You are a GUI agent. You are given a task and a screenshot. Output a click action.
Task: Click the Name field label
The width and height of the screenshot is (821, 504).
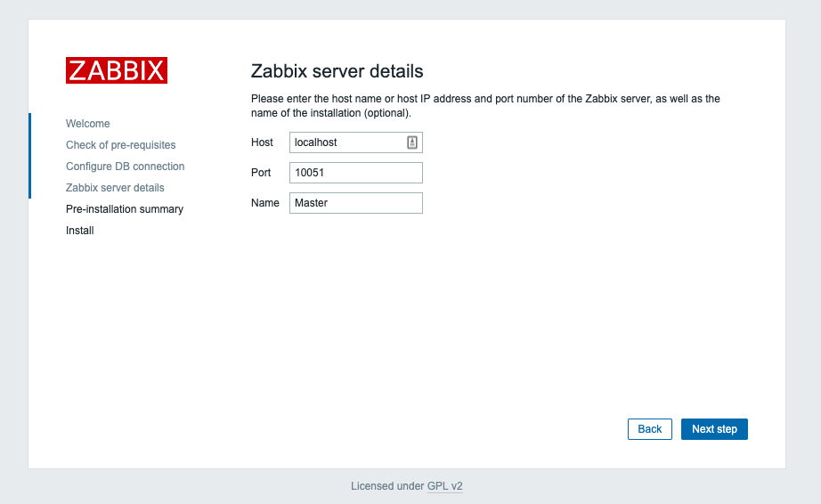pos(265,203)
